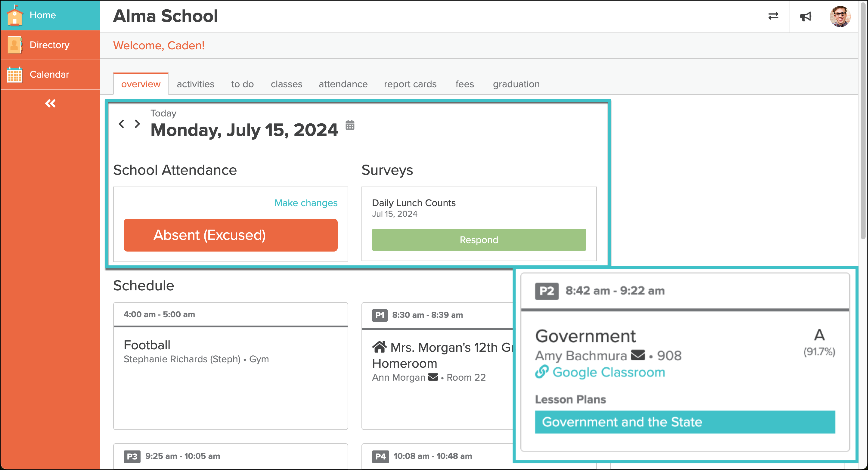Switch to the classes tab
This screenshot has height=470, width=868.
[287, 84]
